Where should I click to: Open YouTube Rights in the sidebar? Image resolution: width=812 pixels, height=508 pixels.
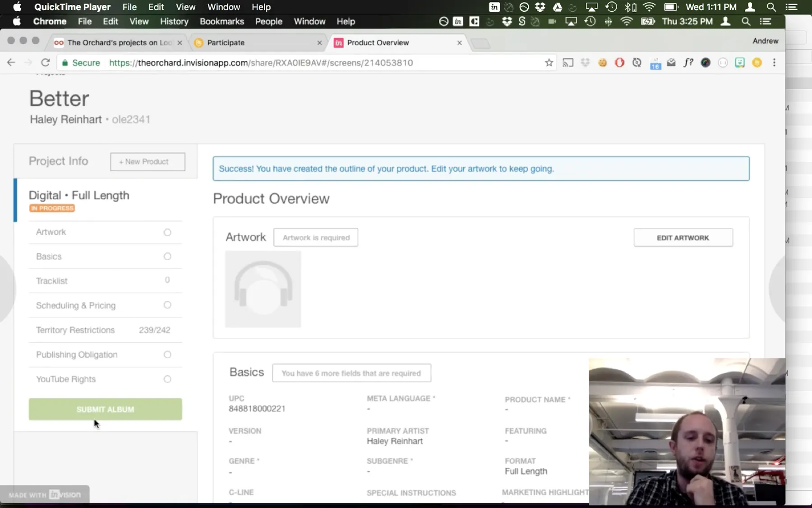(x=105, y=379)
